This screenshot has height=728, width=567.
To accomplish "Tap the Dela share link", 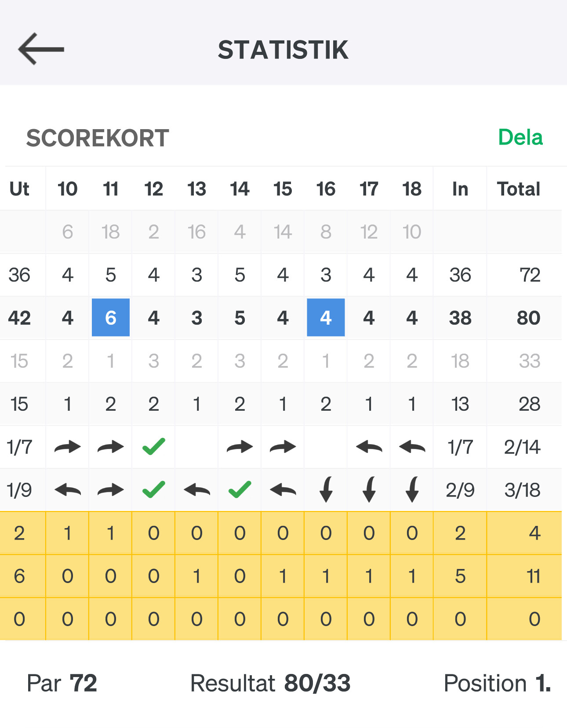I will pyautogui.click(x=520, y=138).
